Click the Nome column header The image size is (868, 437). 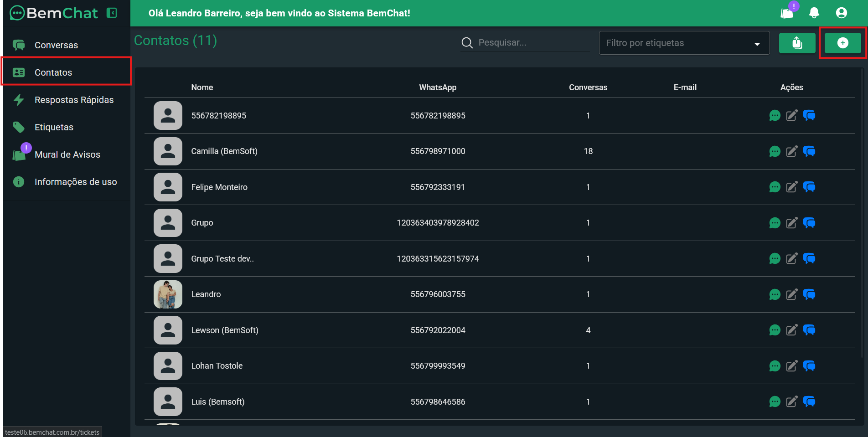point(202,87)
